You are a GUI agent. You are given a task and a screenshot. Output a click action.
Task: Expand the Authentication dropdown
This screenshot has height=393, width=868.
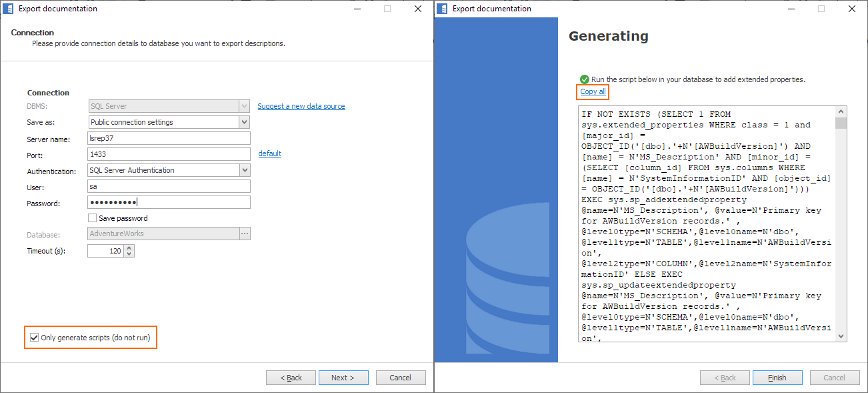click(x=244, y=170)
